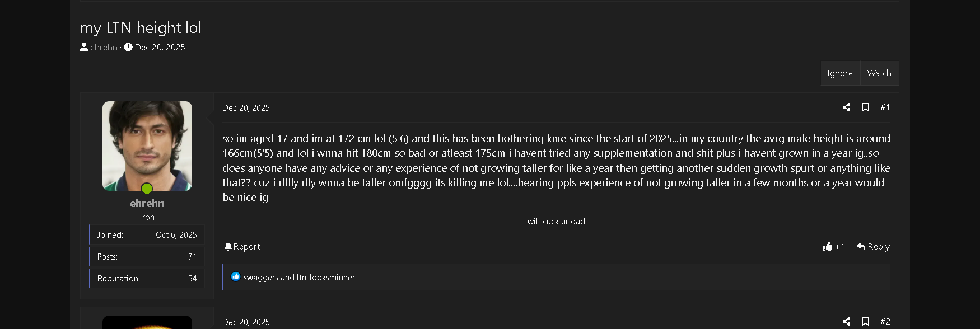Click the user icon next to ehrehn in header
This screenshot has height=329, width=980.
point(83,47)
